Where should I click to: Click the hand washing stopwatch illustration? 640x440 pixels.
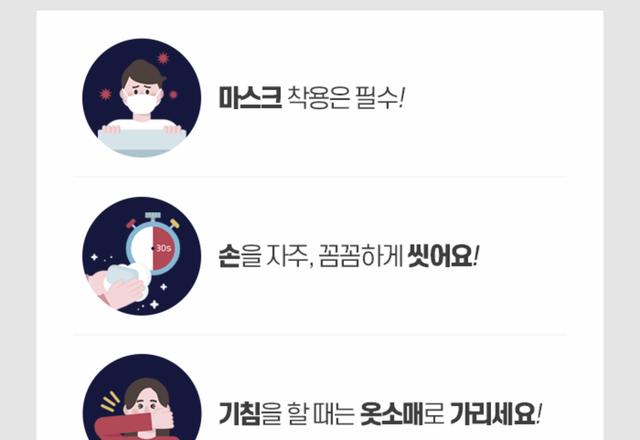(x=142, y=256)
